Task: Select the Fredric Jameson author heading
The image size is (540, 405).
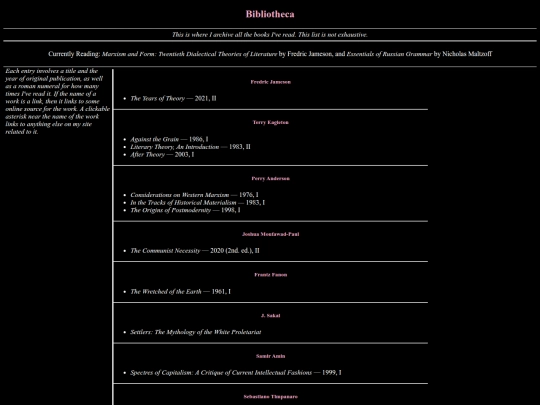Action: (x=271, y=82)
